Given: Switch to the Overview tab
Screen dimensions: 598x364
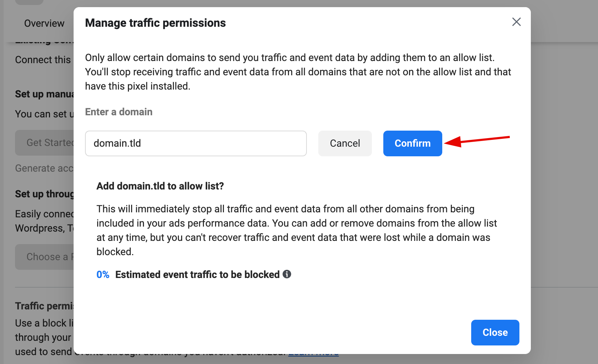Looking at the screenshot, I should click(x=44, y=23).
